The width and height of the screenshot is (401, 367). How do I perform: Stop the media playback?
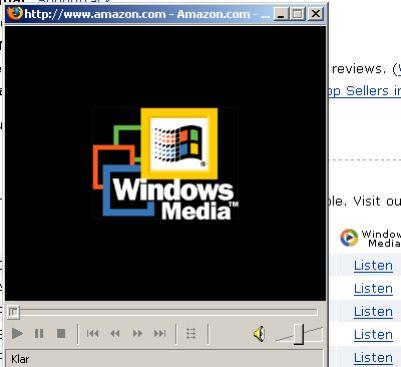tap(61, 333)
